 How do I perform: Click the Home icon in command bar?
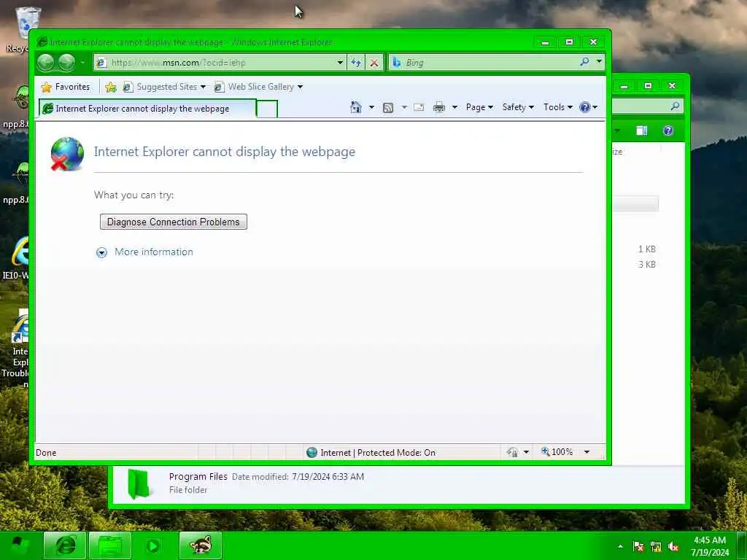(x=356, y=107)
